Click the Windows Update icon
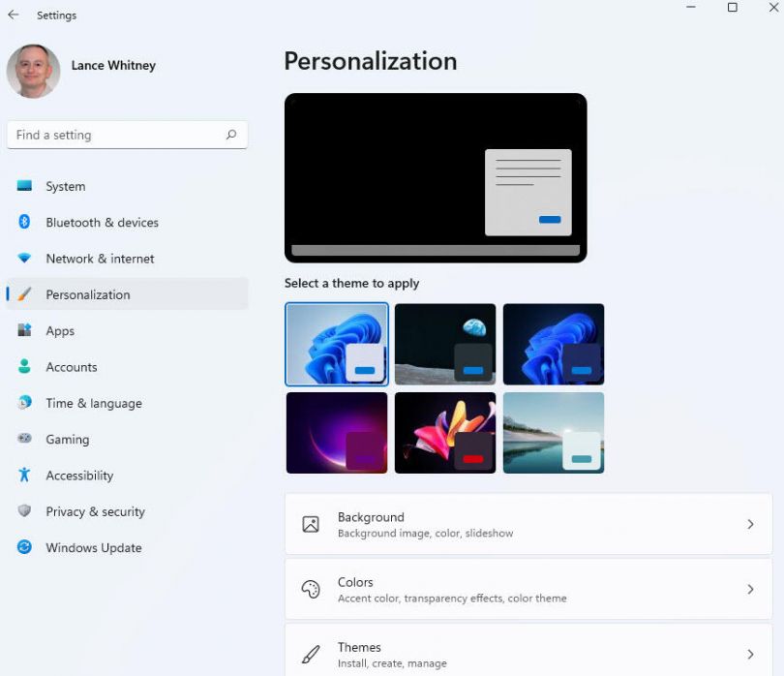Screen dimensions: 784x676 (x=23, y=547)
